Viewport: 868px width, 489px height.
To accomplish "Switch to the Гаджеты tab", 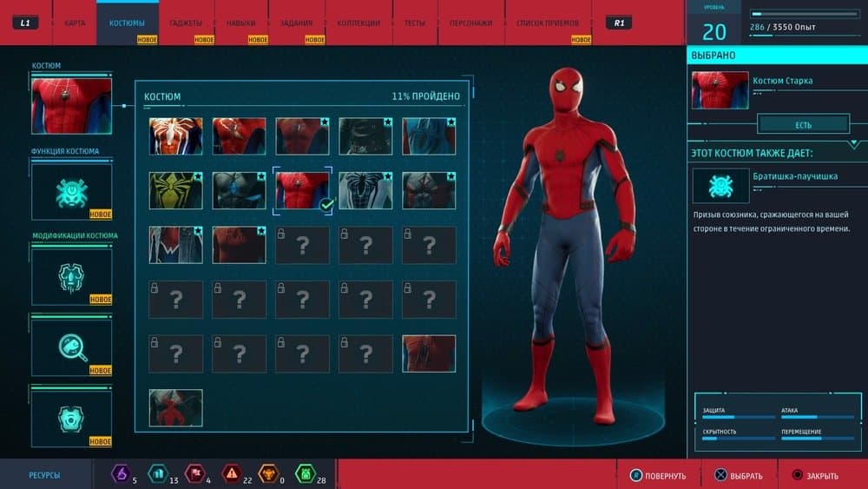I will [186, 23].
